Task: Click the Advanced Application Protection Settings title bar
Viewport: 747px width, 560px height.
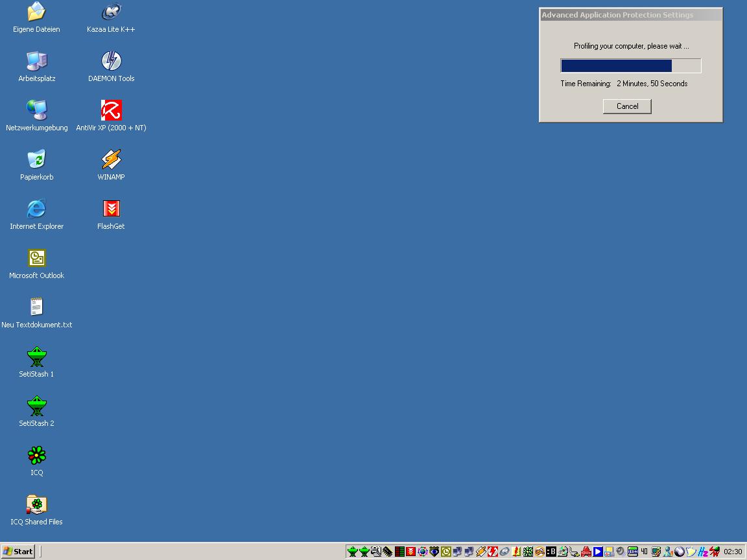Action: click(631, 15)
